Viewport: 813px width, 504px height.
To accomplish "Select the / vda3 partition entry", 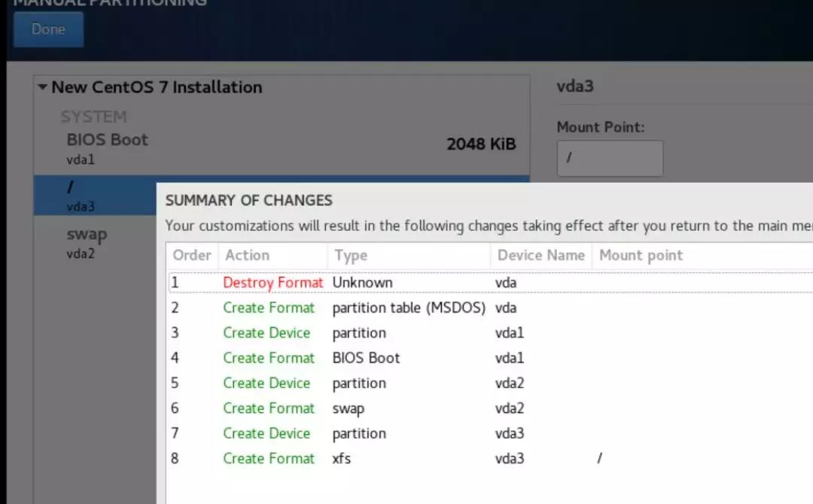I will pos(95,196).
